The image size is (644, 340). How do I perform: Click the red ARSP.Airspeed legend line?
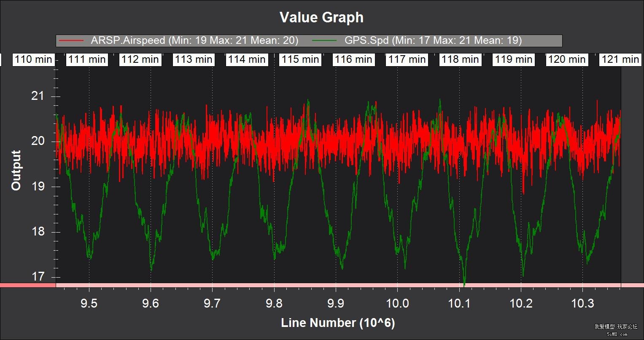click(x=72, y=41)
